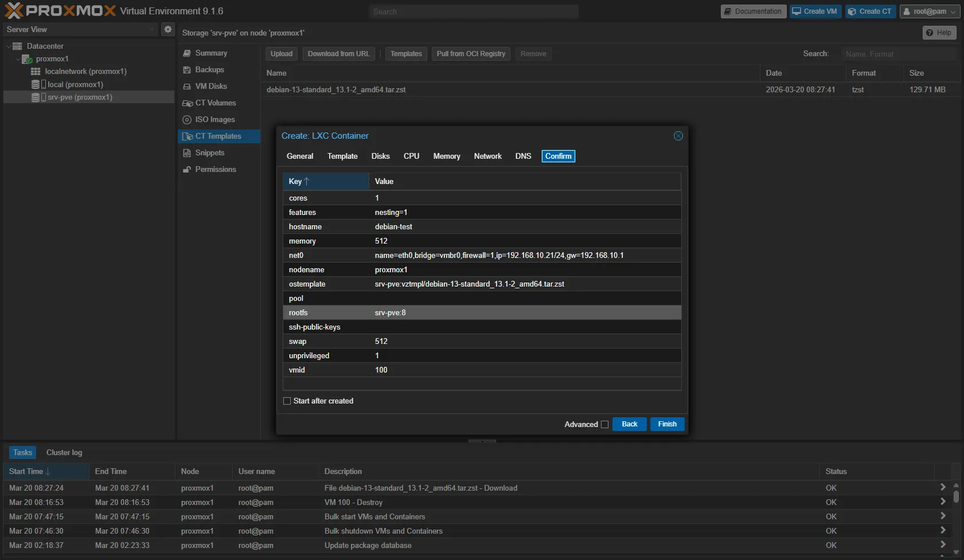This screenshot has width=964, height=560.
Task: Enable Start after created checkbox
Action: [x=287, y=401]
